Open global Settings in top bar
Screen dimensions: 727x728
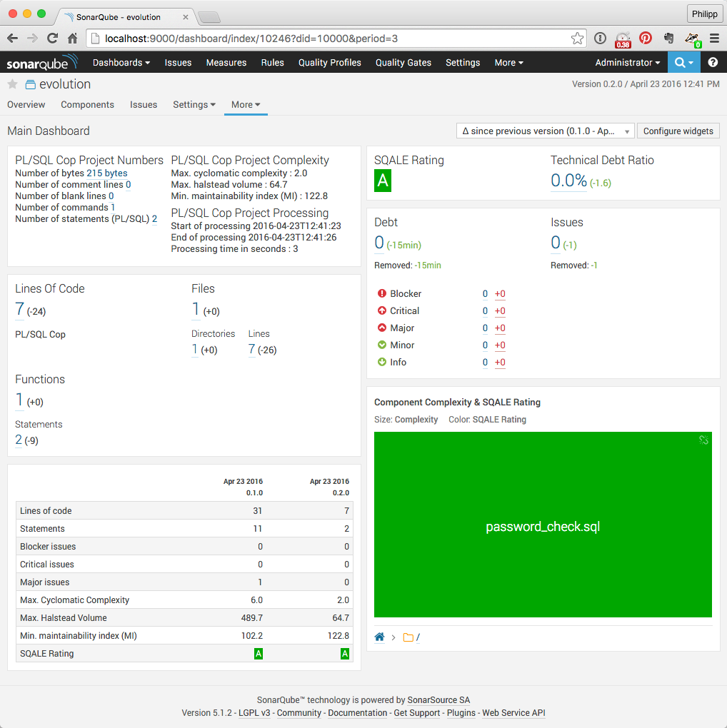point(463,62)
